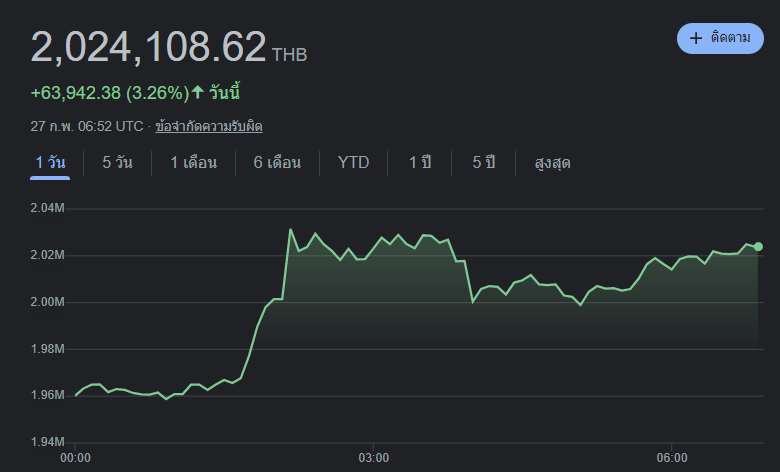Select the สูงสุด max range tab

(552, 163)
